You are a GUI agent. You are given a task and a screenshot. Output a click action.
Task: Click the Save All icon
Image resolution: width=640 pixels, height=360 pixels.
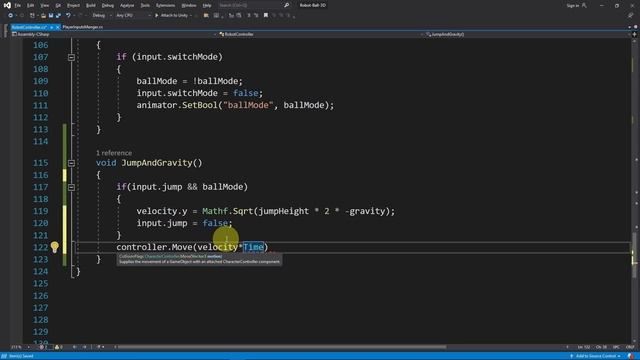58,16
